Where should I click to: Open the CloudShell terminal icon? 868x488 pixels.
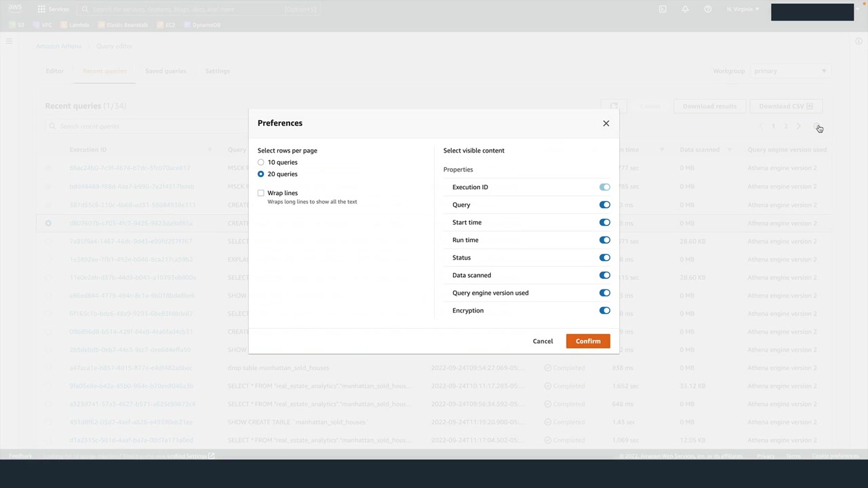click(663, 9)
